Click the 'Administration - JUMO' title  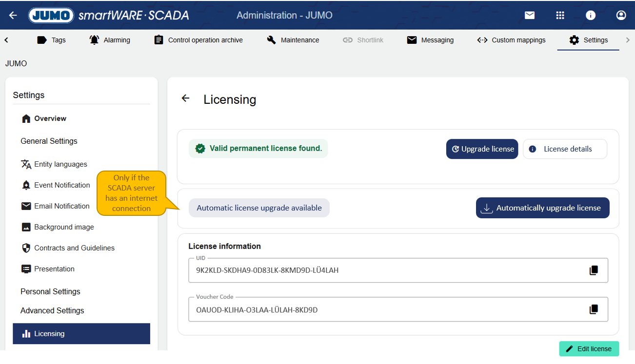(x=285, y=15)
